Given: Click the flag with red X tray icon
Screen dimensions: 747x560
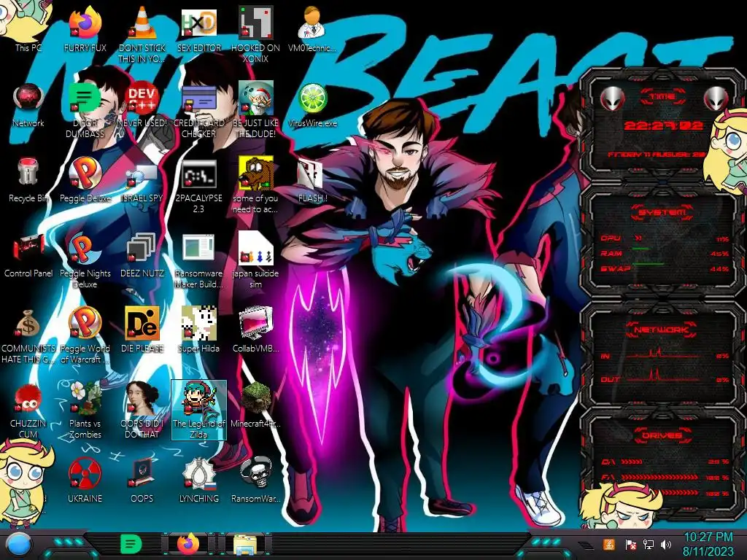Looking at the screenshot, I should click(x=630, y=544).
